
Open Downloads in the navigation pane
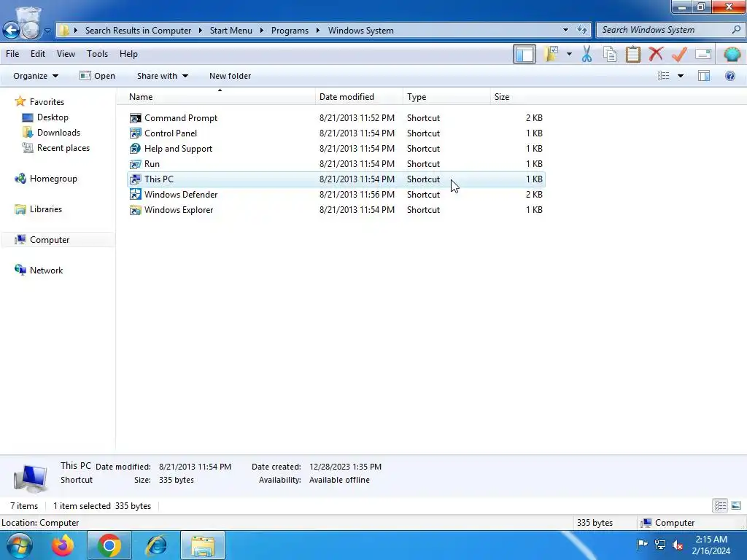pyautogui.click(x=58, y=133)
